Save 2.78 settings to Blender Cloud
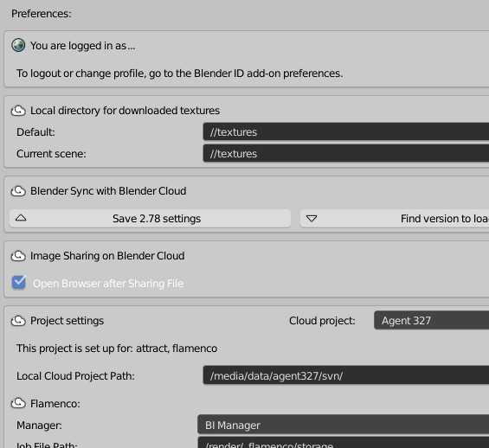This screenshot has height=448, width=489. point(151,219)
